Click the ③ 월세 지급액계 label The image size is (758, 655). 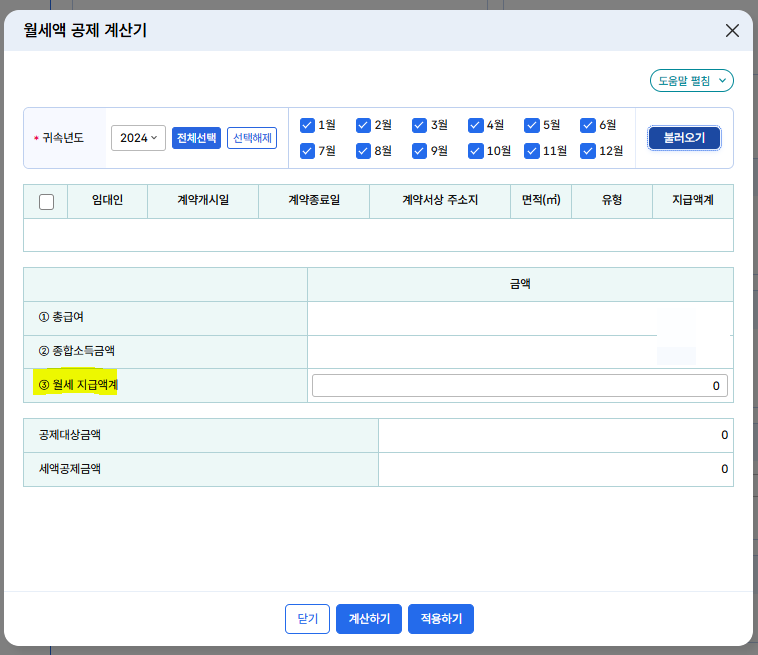coord(78,385)
